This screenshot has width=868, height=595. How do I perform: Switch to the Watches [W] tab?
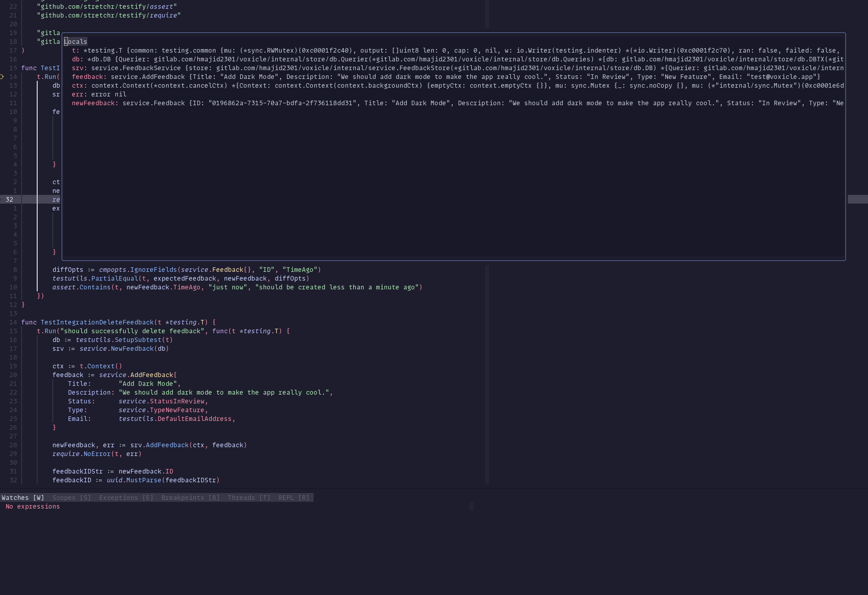pos(23,498)
